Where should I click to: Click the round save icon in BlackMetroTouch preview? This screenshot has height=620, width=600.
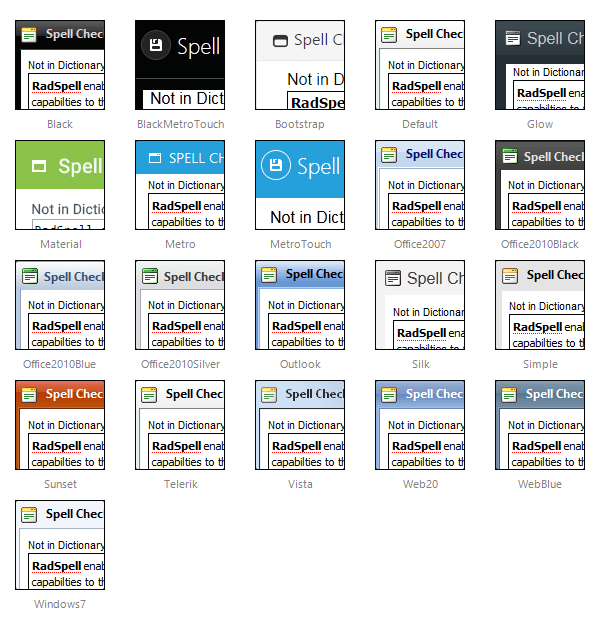click(156, 45)
